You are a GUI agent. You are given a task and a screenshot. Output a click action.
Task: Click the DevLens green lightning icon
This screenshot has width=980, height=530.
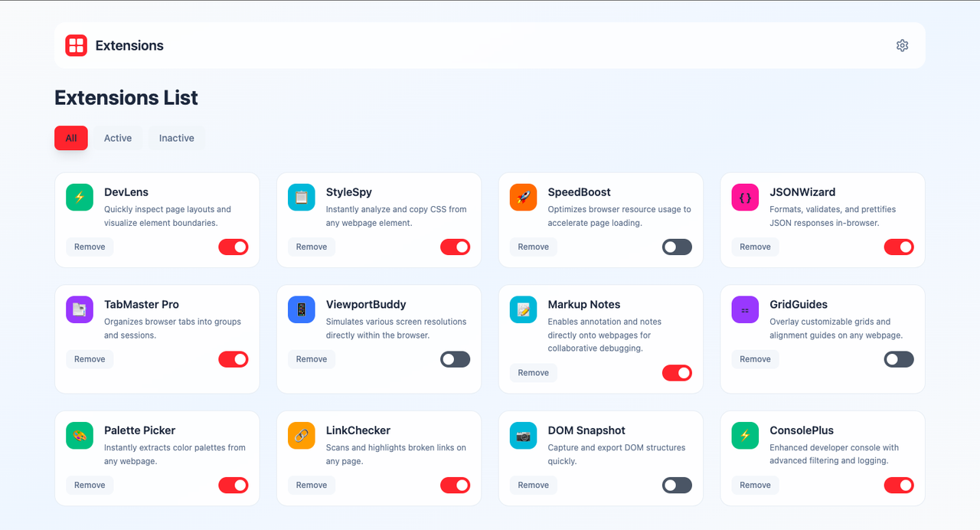point(80,198)
